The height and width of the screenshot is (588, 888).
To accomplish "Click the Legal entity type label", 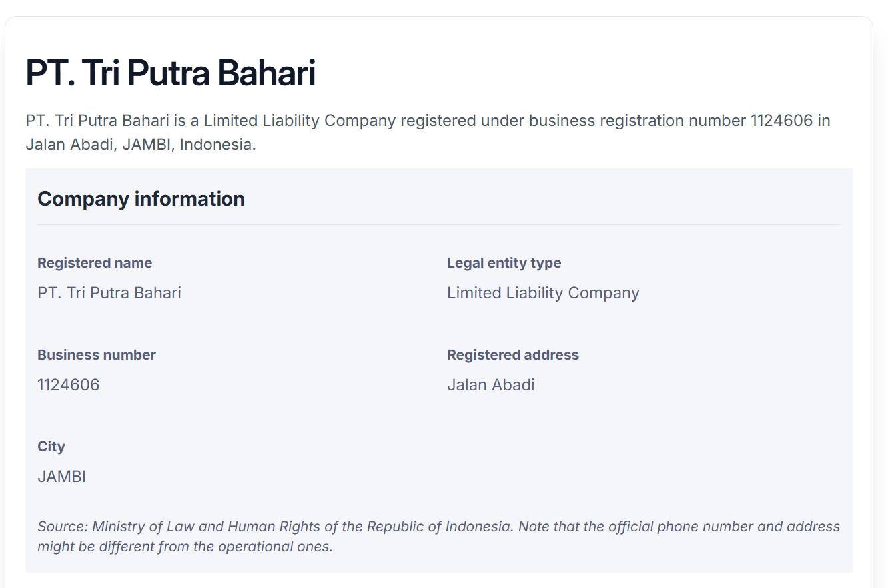I will [504, 263].
